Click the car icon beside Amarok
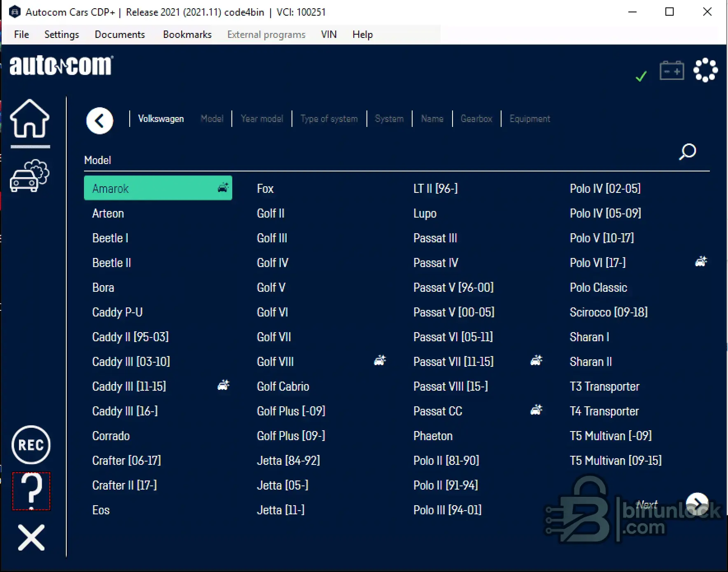The width and height of the screenshot is (728, 572). pyautogui.click(x=223, y=188)
